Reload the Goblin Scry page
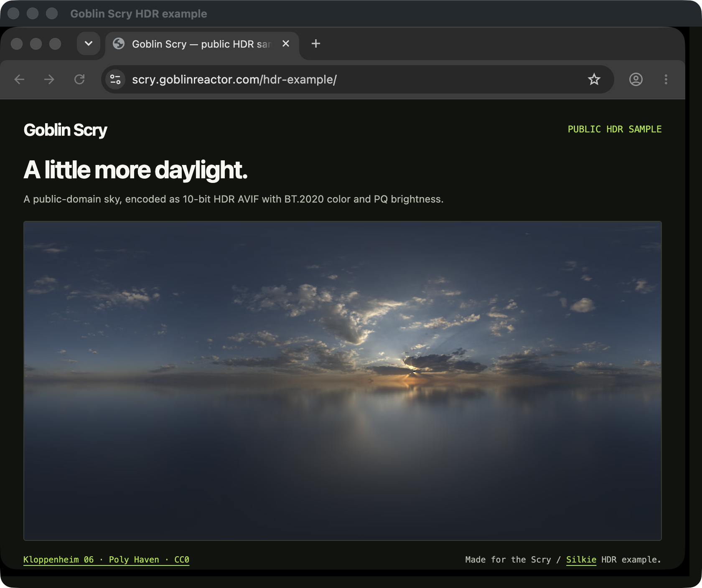 [79, 79]
